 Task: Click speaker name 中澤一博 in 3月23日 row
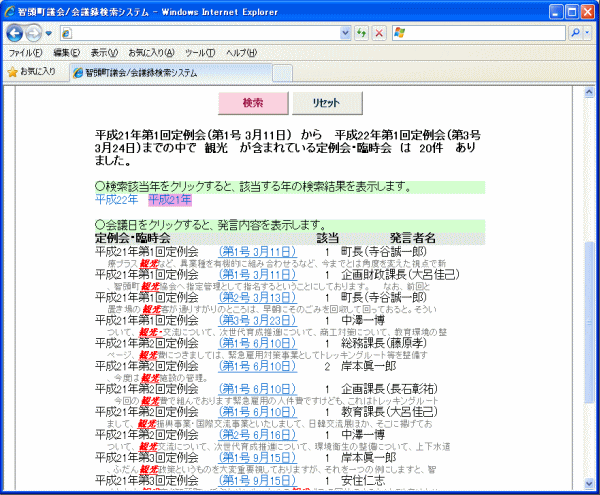pos(363,321)
